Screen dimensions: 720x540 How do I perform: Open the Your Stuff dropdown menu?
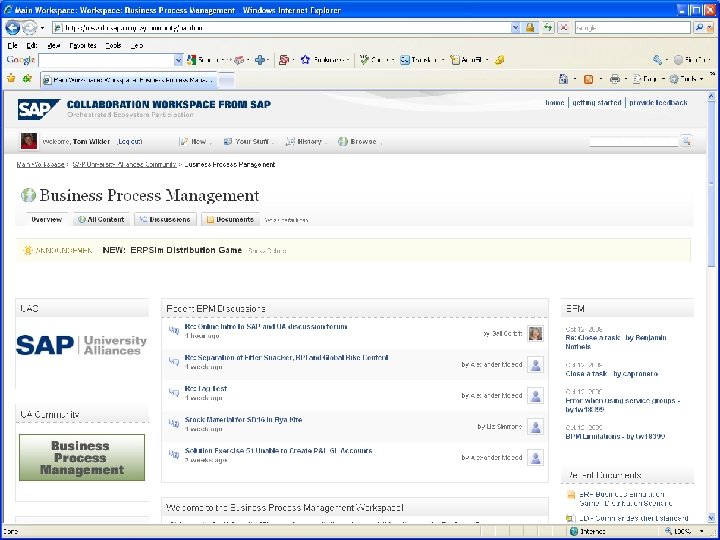pyautogui.click(x=248, y=141)
